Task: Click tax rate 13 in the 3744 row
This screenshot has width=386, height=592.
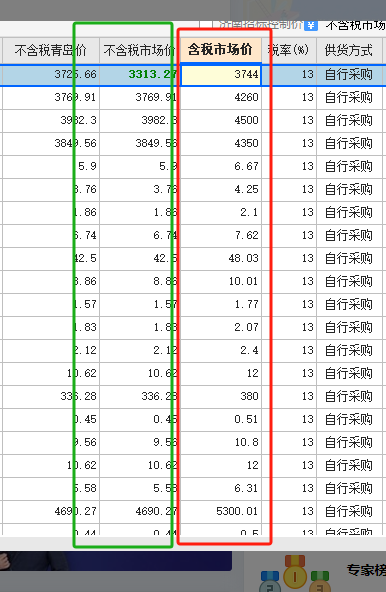Action: click(289, 74)
